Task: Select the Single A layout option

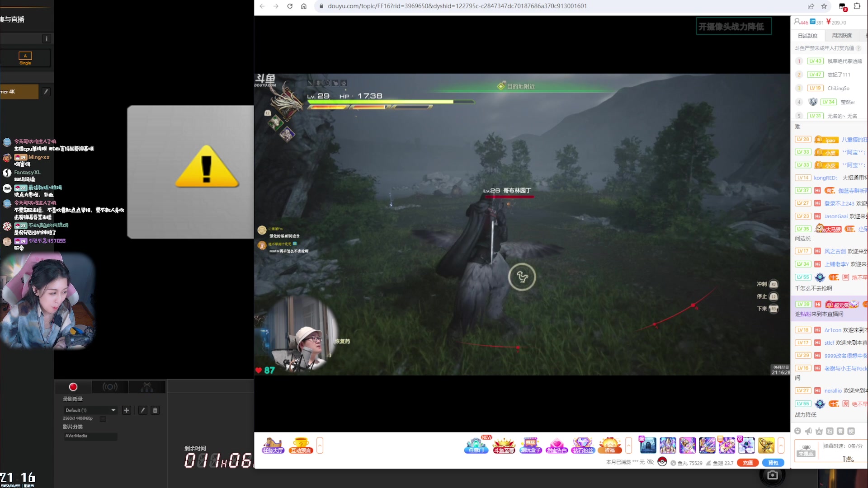Action: pos(25,58)
